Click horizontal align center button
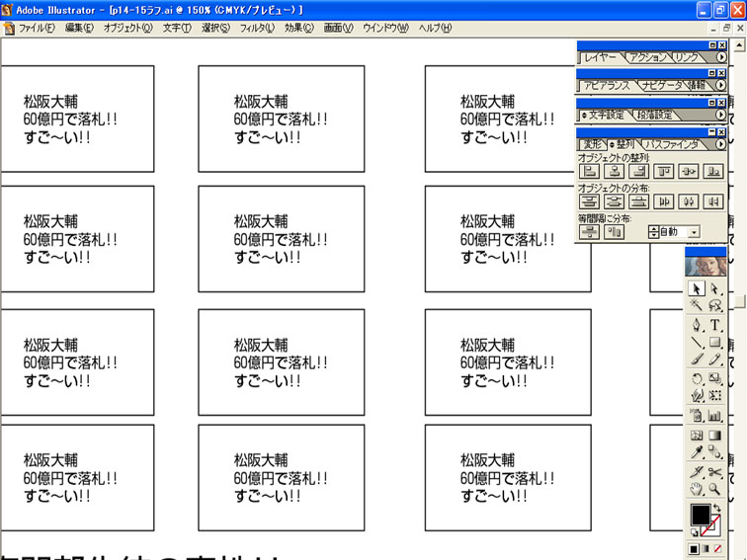The height and width of the screenshot is (560, 747). [614, 172]
